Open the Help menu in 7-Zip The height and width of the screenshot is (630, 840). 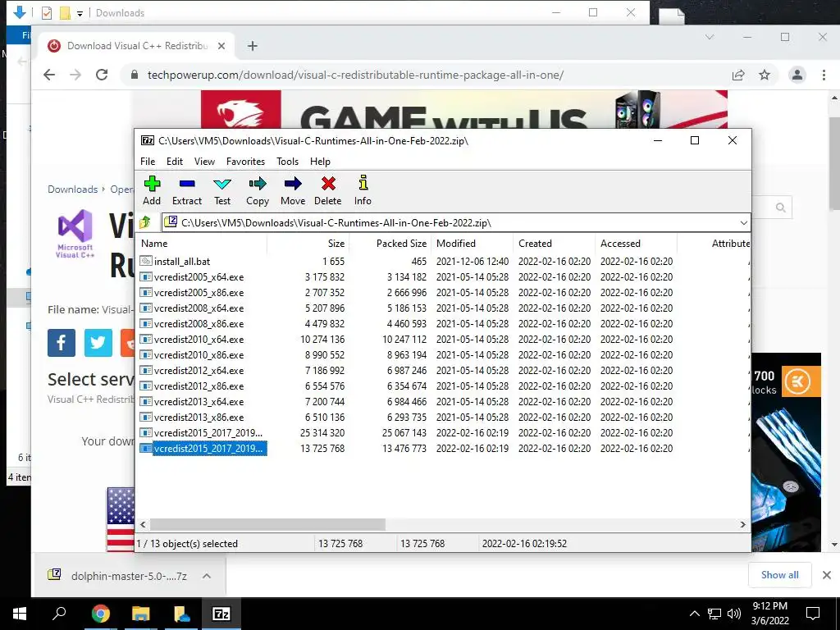(x=320, y=162)
